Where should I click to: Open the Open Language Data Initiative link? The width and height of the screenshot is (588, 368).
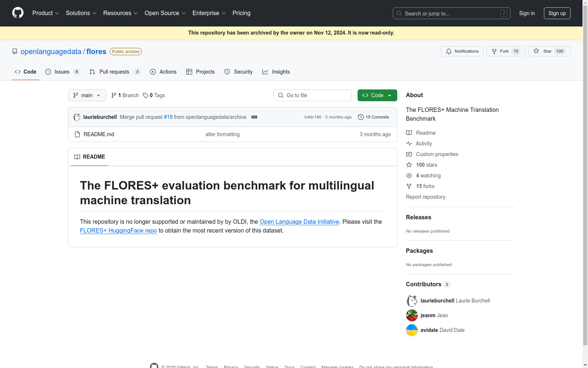(300, 222)
